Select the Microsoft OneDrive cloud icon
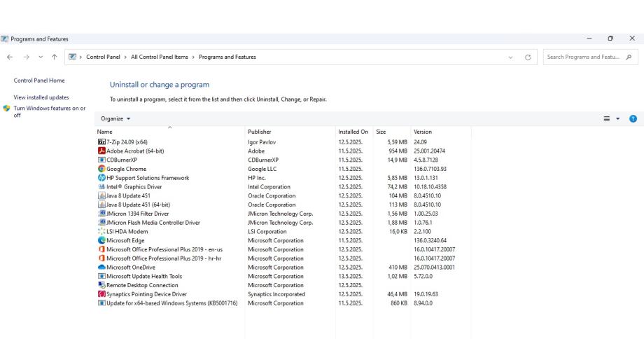This screenshot has width=644, height=339. (x=101, y=268)
